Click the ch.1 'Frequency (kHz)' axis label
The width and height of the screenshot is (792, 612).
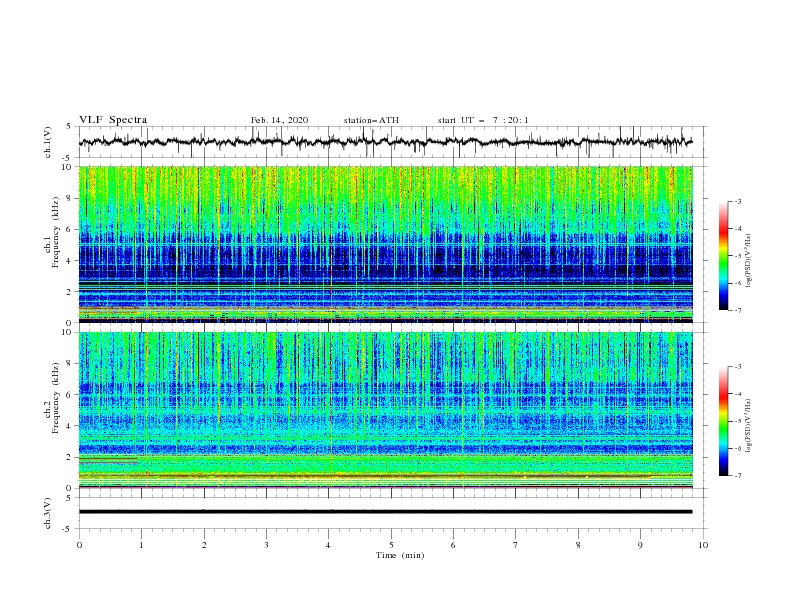click(x=56, y=230)
